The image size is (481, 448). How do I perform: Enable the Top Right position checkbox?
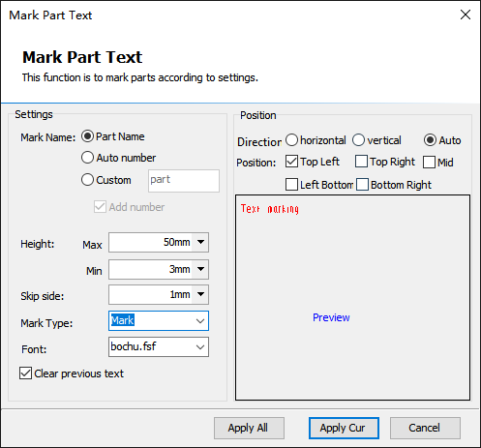361,162
